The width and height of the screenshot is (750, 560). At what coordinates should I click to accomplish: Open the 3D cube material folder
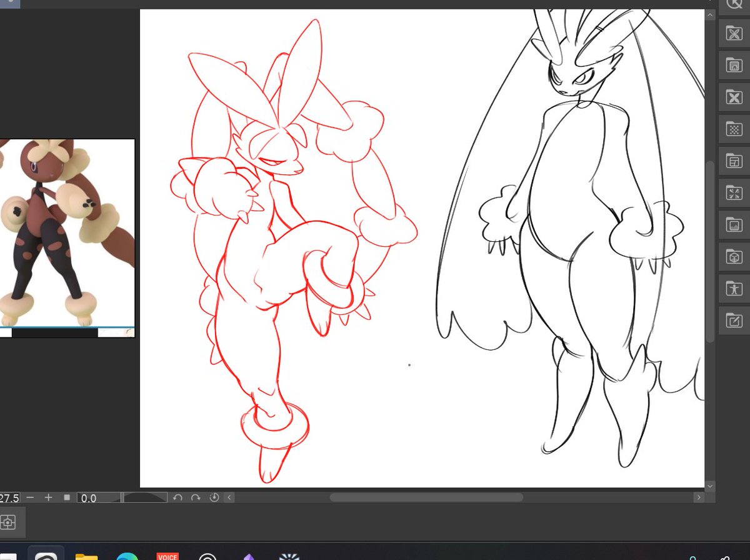point(734,257)
